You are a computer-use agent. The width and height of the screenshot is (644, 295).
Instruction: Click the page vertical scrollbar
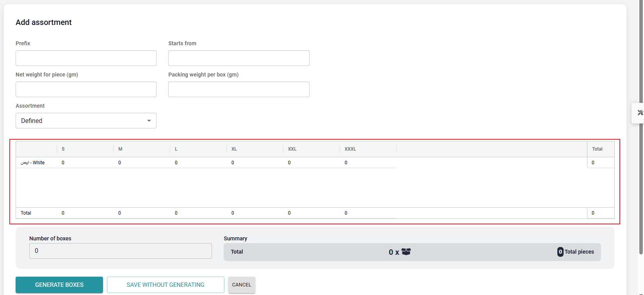pyautogui.click(x=640, y=127)
